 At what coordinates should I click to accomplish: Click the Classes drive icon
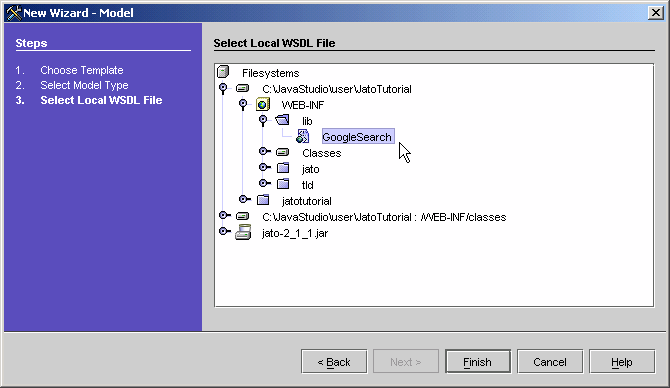tap(282, 152)
